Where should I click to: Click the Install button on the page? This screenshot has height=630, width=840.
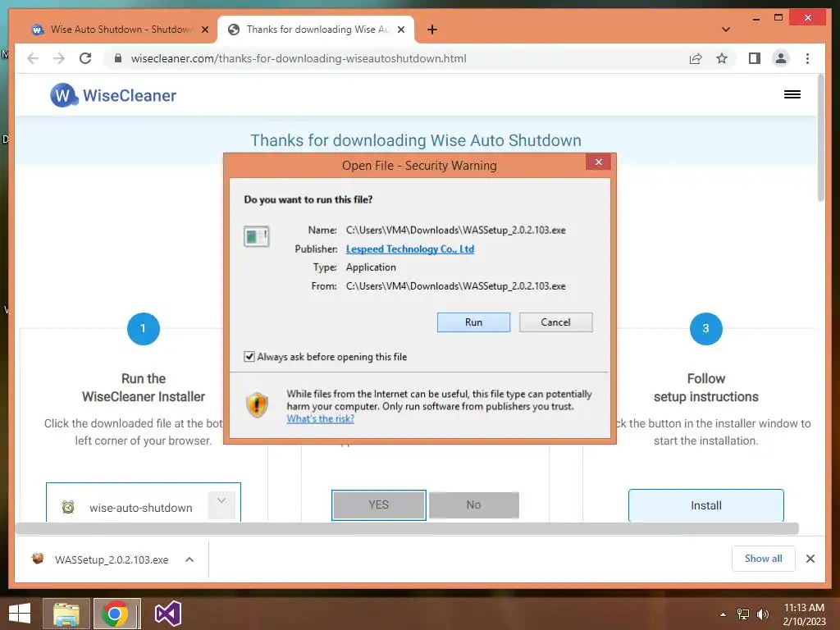pyautogui.click(x=706, y=505)
